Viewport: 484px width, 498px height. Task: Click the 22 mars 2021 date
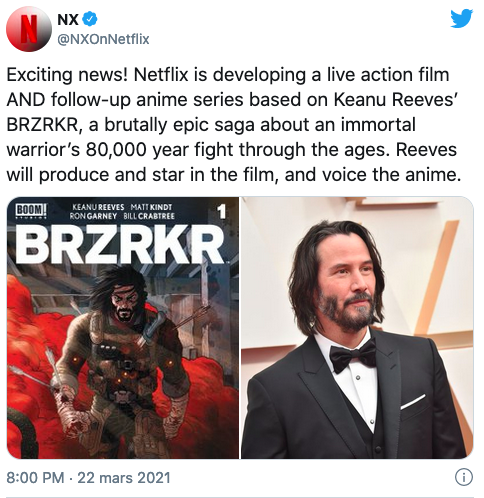pos(124,477)
